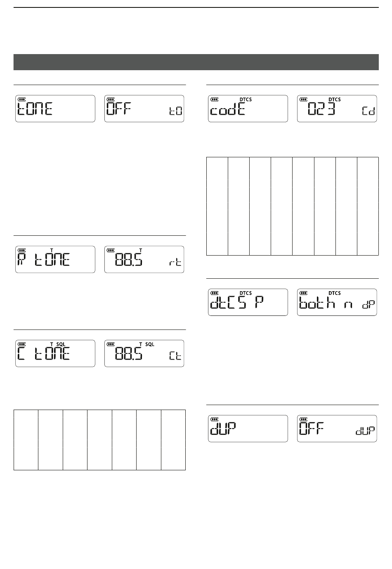
Task: Click the 88.5 Ct display screen
Action: click(x=144, y=353)
